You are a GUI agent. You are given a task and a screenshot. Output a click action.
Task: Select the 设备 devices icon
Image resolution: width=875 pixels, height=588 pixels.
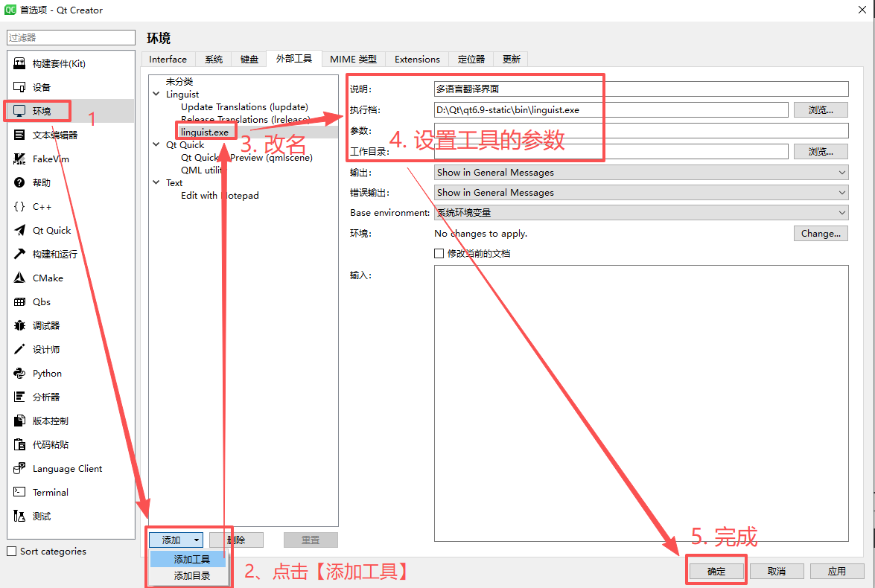coord(19,87)
